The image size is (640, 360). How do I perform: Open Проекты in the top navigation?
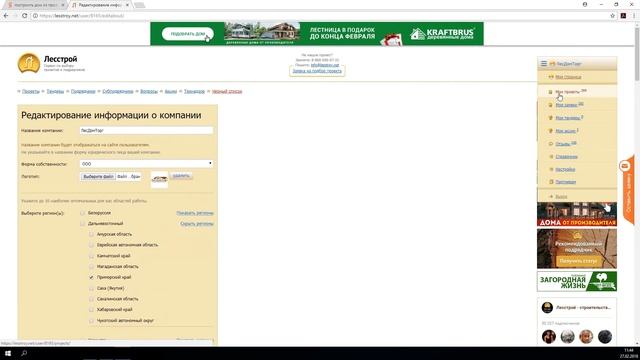coord(31,91)
